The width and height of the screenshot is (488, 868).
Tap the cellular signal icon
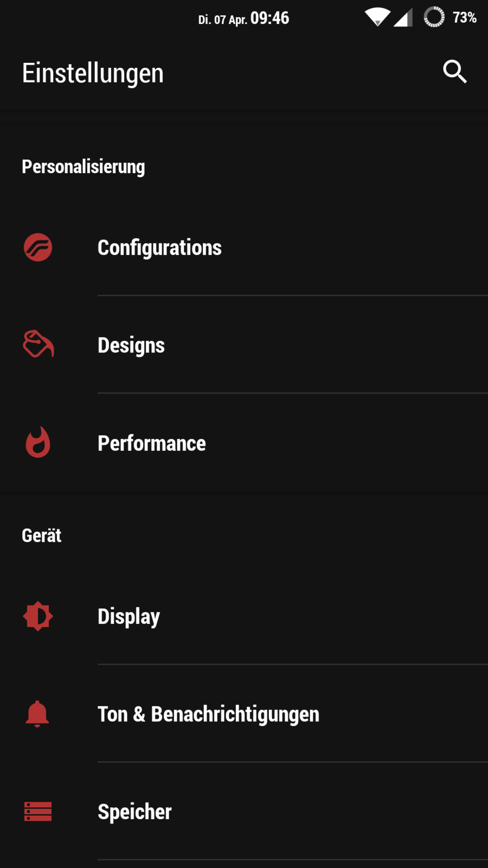[x=403, y=17]
